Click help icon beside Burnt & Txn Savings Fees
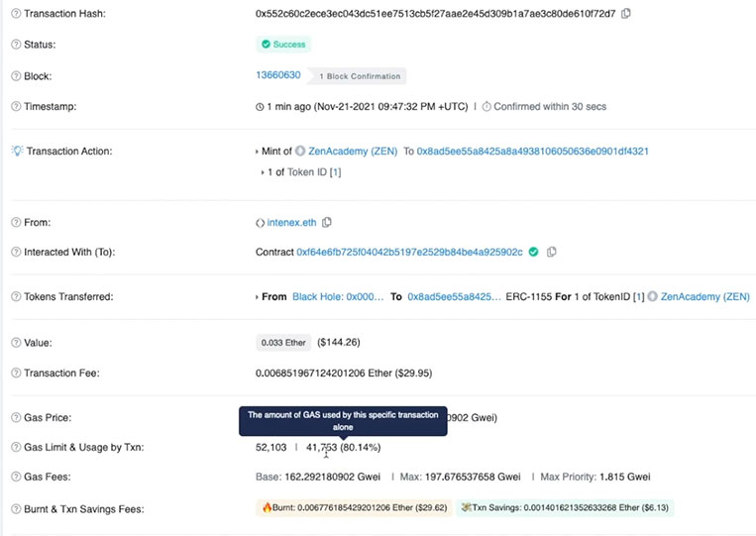The height and width of the screenshot is (536, 756). 16,509
